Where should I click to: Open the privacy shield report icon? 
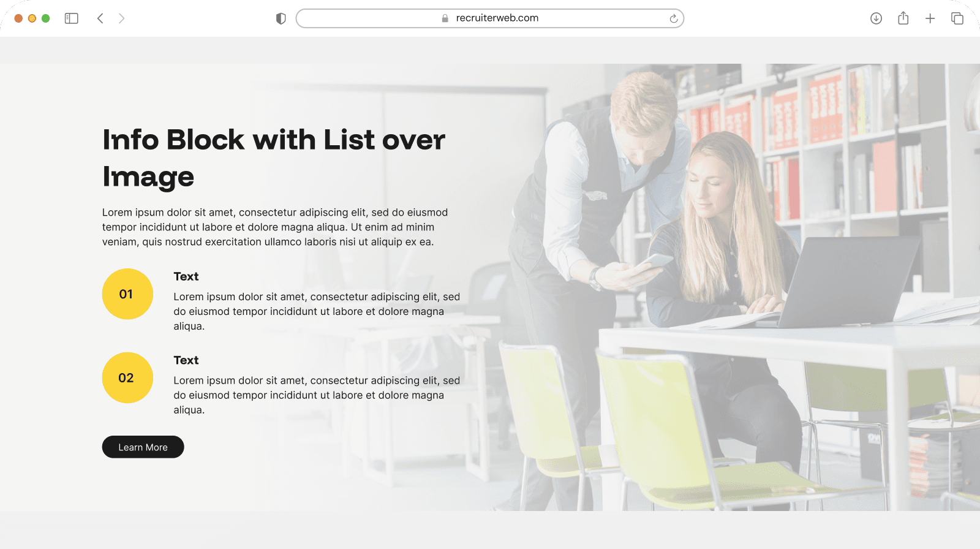pos(281,18)
